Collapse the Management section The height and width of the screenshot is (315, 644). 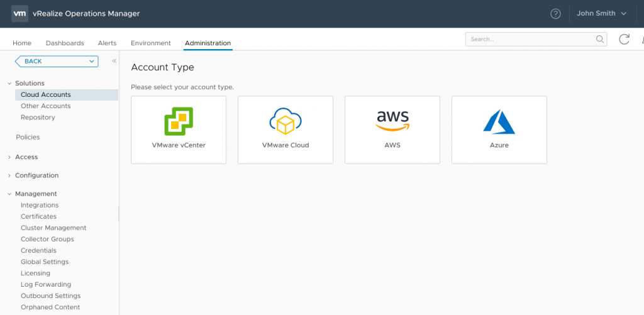pos(9,194)
